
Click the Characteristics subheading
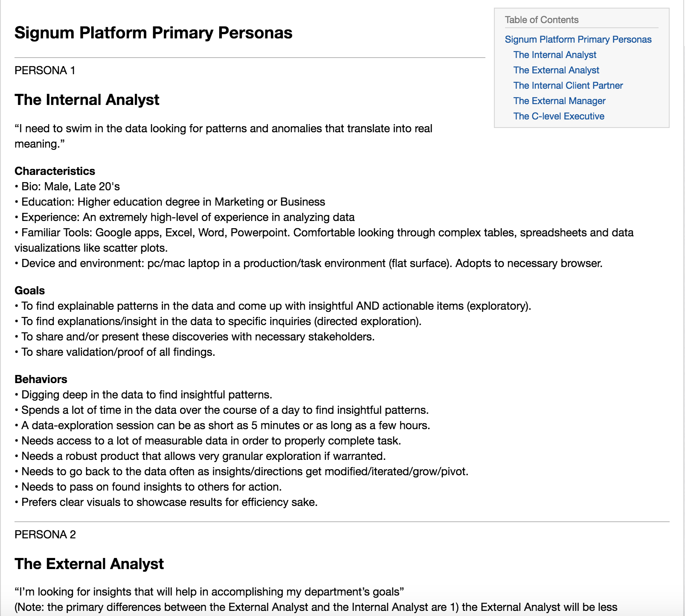55,171
